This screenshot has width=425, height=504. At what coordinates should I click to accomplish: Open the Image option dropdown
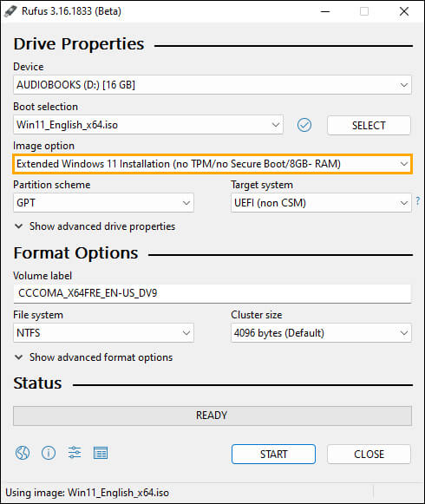212,164
